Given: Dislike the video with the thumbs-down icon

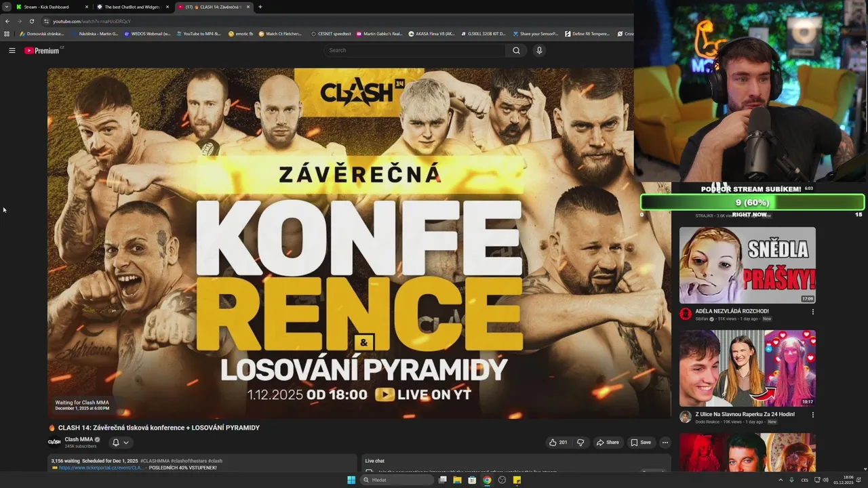Looking at the screenshot, I should (x=580, y=443).
